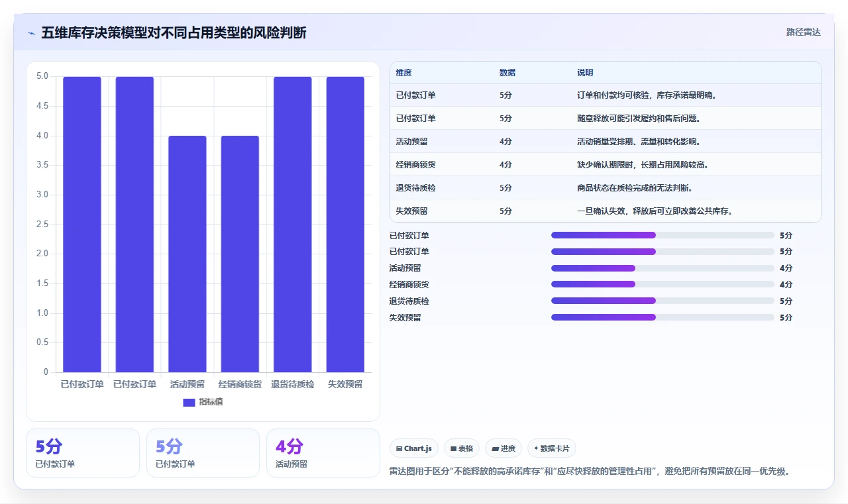Click the text 缺少确认期限时，长期占用风险较高。
Image resolution: width=848 pixels, height=504 pixels.
click(x=643, y=165)
